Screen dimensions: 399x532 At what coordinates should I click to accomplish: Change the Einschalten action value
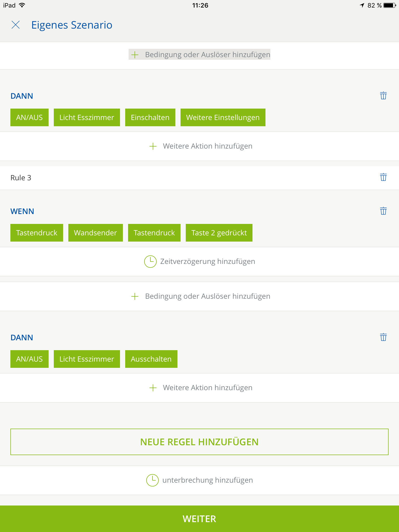150,117
